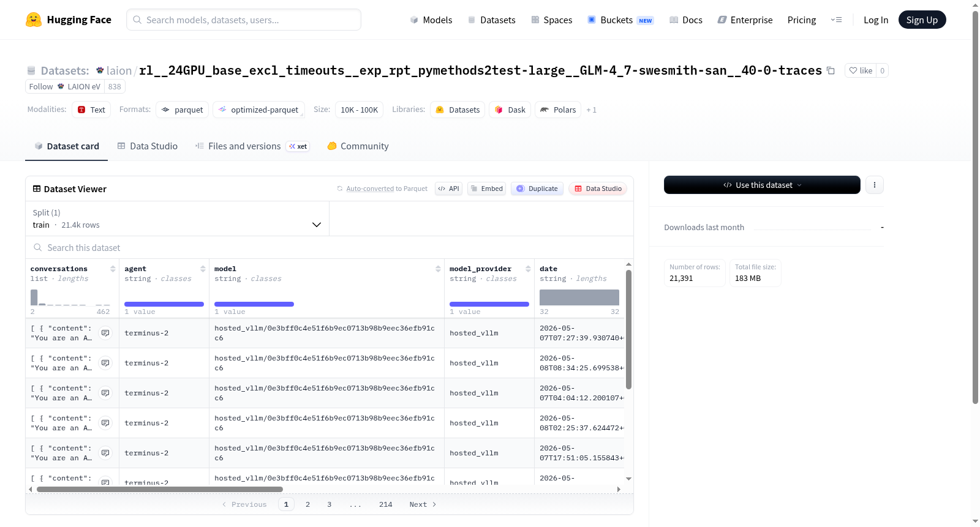980x527 pixels.
Task: Sort the agent column with its sort icon
Action: click(203, 269)
